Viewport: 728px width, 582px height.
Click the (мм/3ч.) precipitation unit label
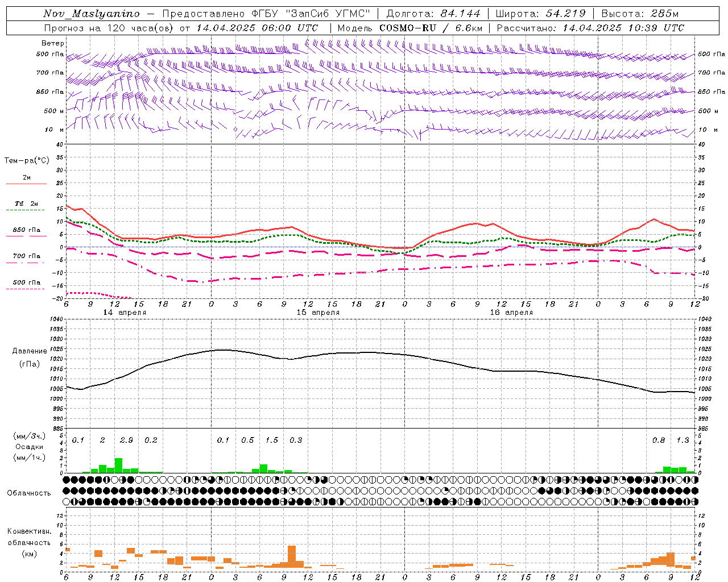coord(29,436)
